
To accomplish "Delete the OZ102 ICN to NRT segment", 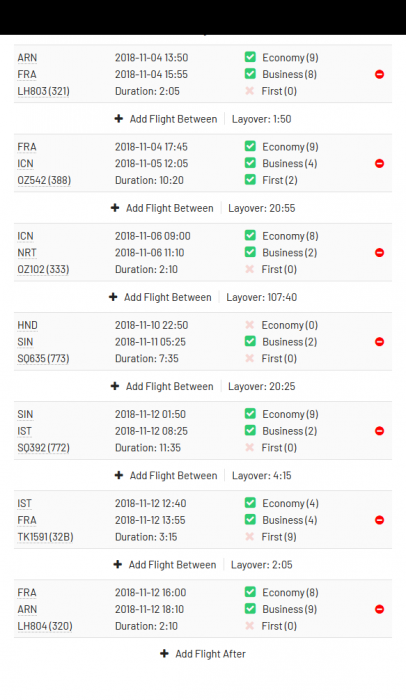I will [x=379, y=253].
